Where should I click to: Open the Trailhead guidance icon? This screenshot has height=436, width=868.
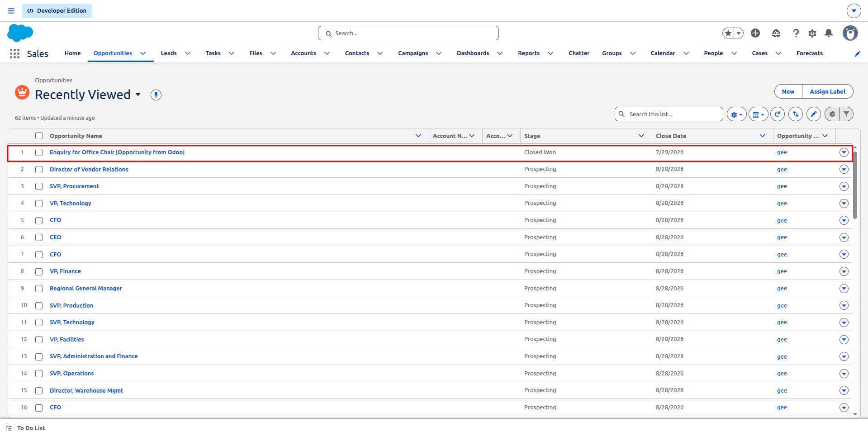(776, 33)
